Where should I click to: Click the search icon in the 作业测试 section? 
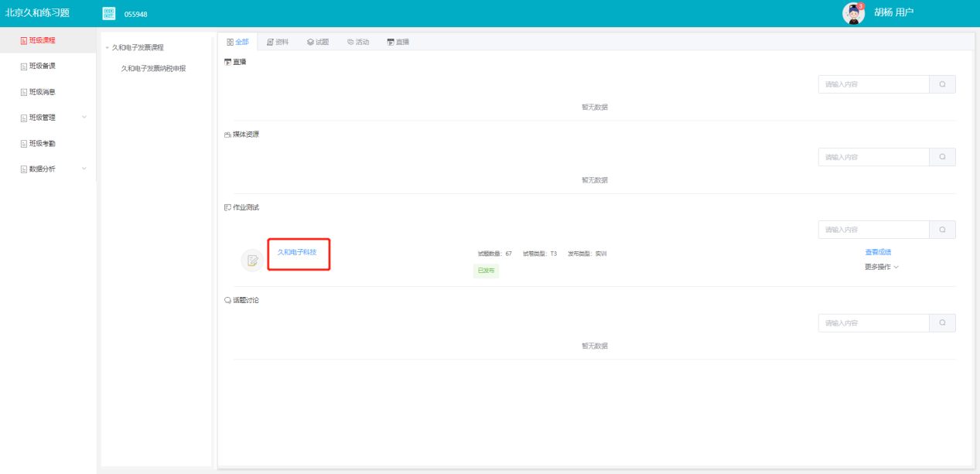tap(942, 230)
